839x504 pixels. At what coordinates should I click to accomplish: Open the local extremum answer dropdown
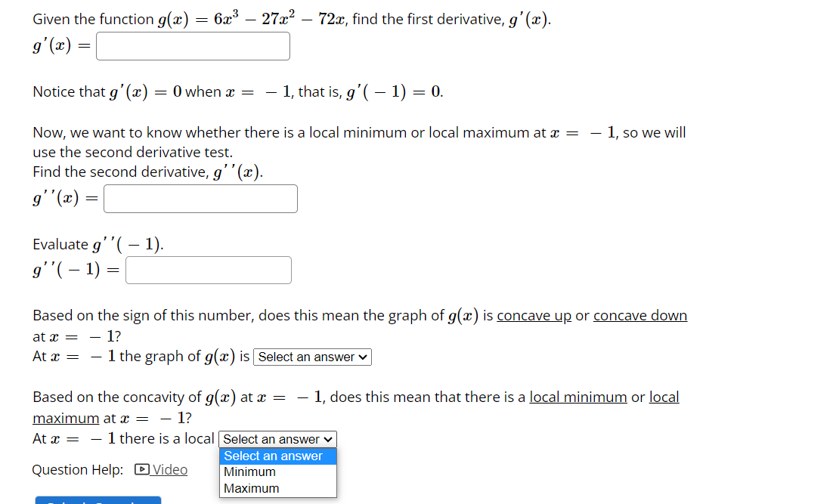(277, 438)
